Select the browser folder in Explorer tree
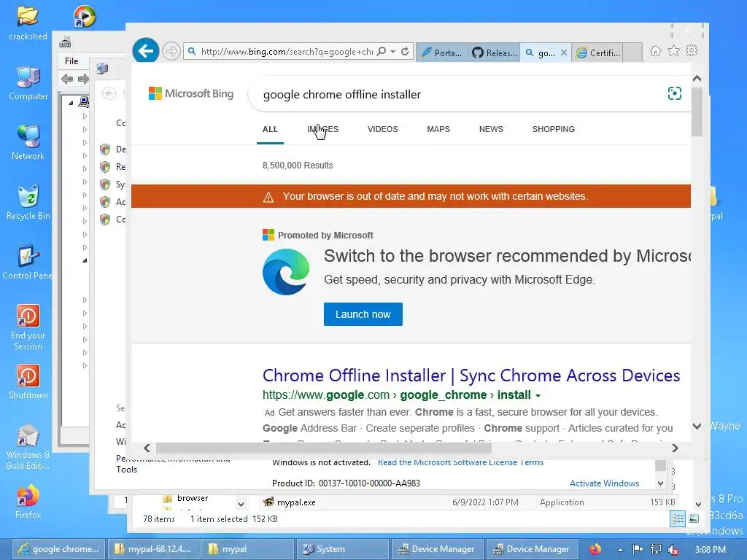The width and height of the screenshot is (747, 560). [x=193, y=498]
